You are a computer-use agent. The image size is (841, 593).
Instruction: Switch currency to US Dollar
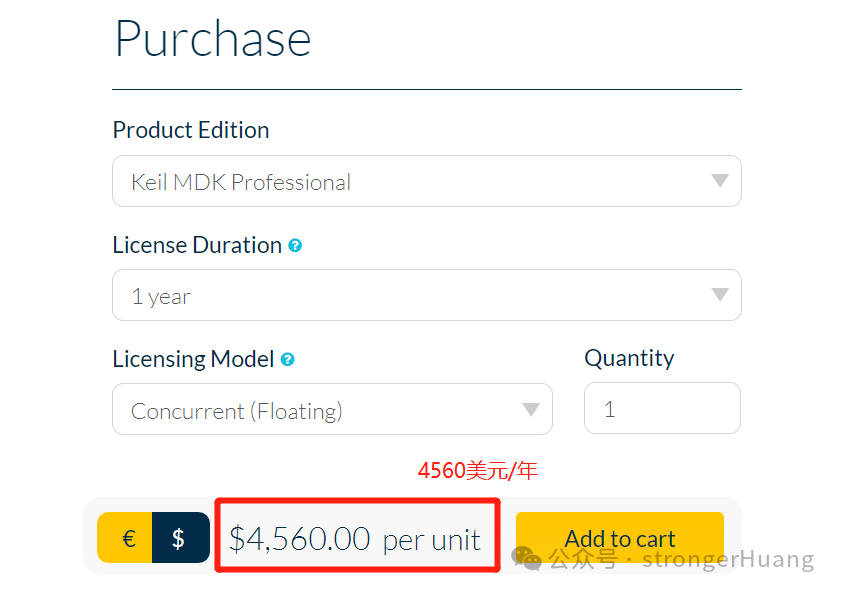(181, 538)
